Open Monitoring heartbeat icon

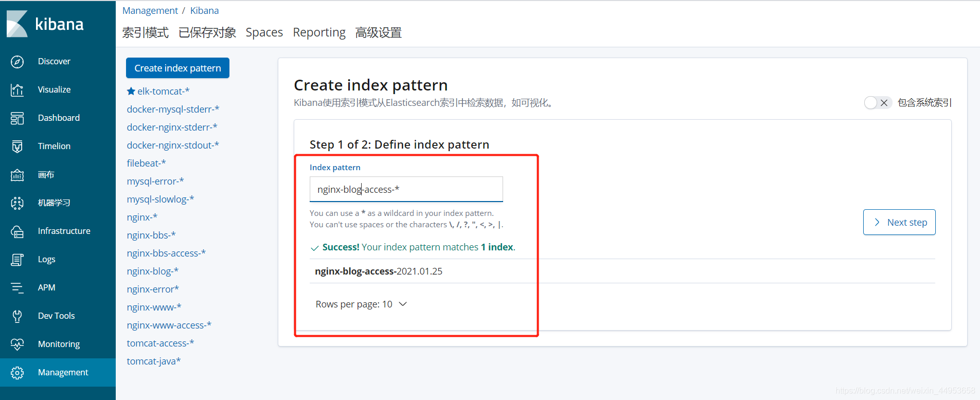17,344
